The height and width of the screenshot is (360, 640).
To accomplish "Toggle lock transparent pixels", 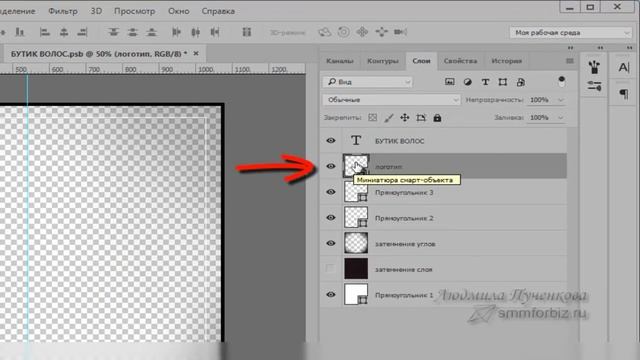I will 372,118.
